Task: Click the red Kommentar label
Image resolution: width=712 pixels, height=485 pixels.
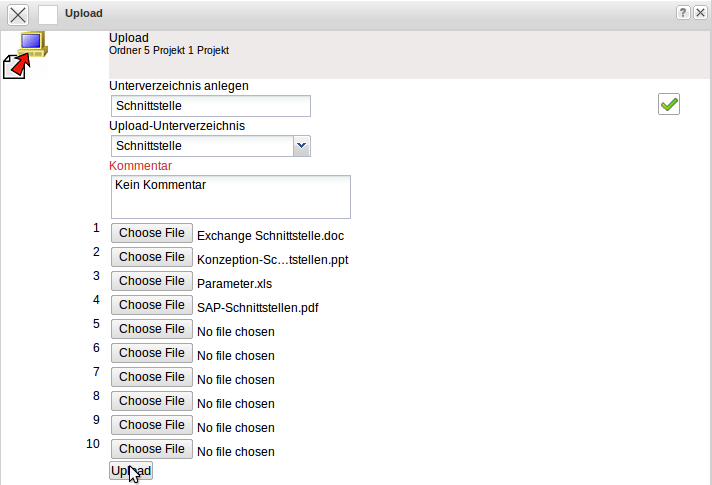Action: click(x=140, y=165)
